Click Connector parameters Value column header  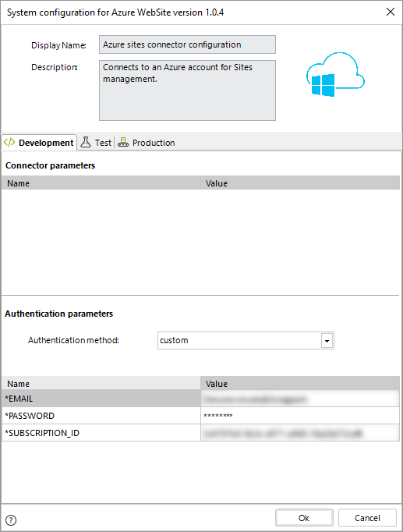(x=300, y=183)
